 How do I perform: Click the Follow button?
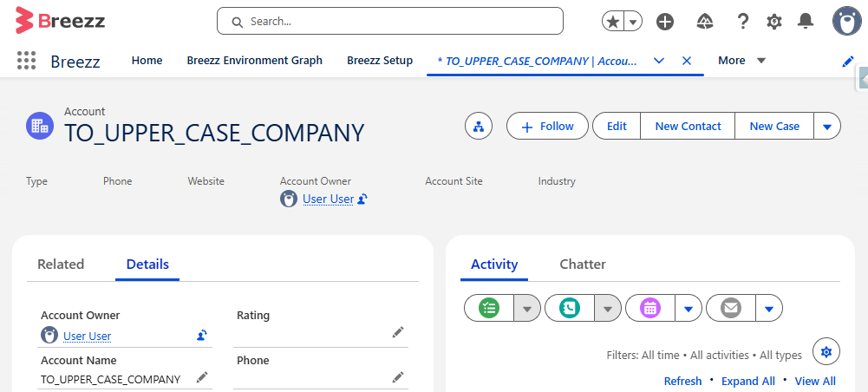[x=547, y=127]
